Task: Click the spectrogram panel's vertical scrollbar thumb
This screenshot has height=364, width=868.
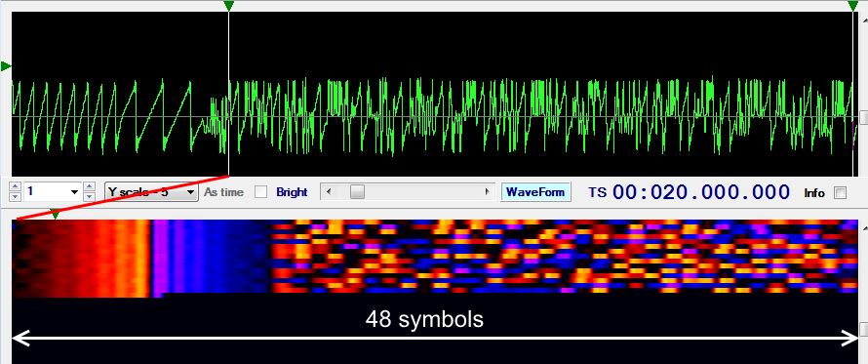Action: [864, 330]
